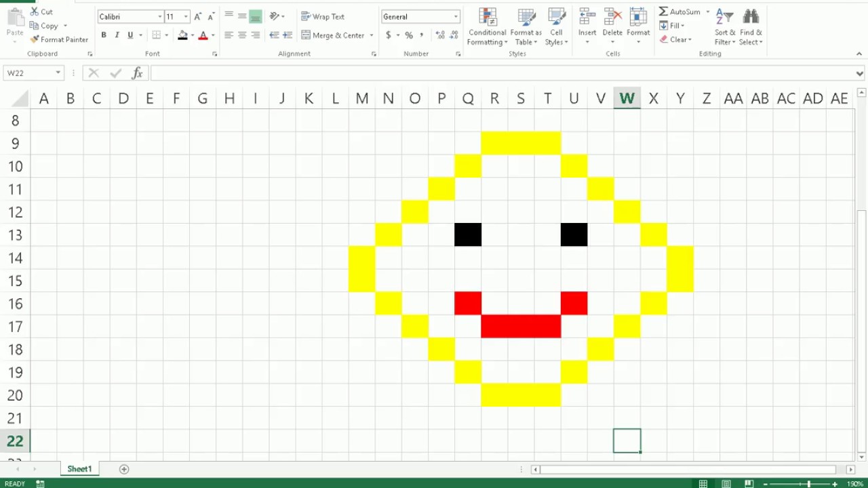Click the Increase Font Size icon
Viewport: 868px width, 488px height.
click(197, 16)
